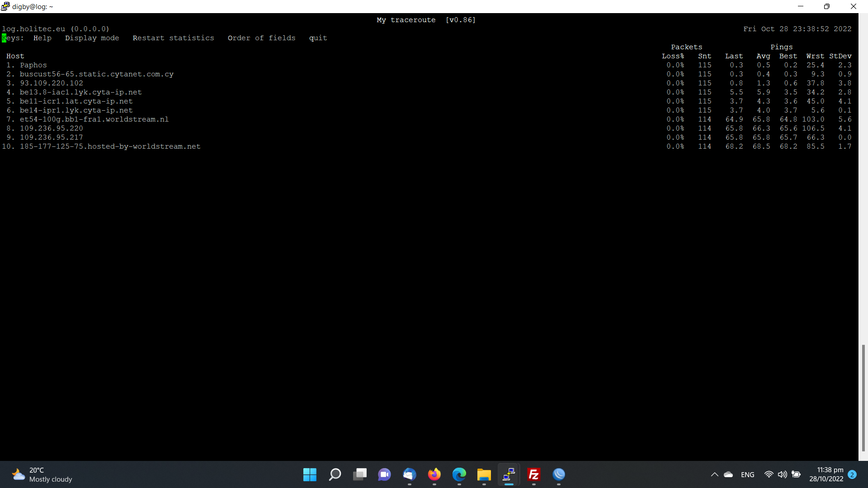This screenshot has height=488, width=868.
Task: Open the FileZilla taskbar icon
Action: [534, 474]
